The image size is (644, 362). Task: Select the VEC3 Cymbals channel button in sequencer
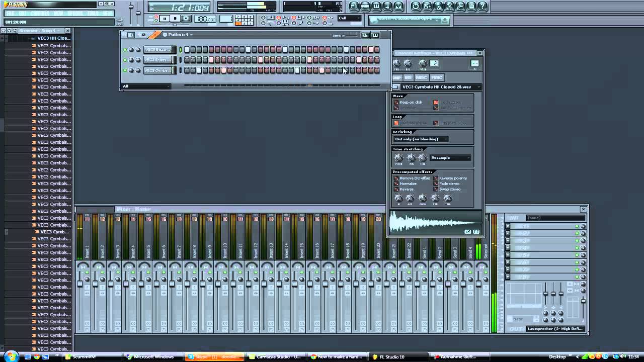(x=158, y=70)
